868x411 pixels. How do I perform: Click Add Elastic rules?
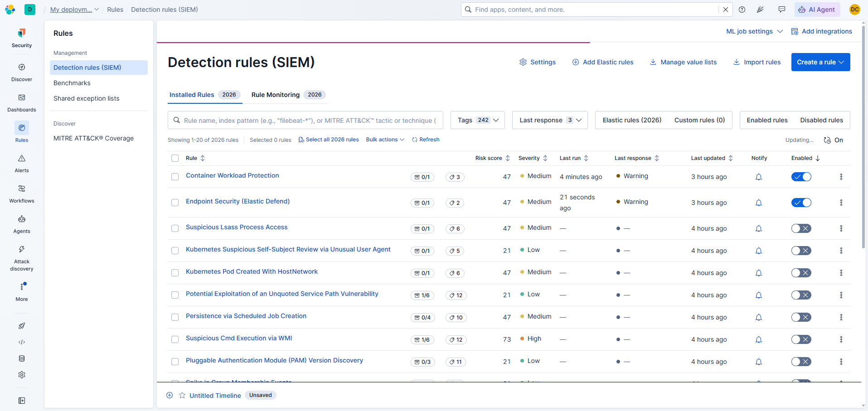[603, 62]
